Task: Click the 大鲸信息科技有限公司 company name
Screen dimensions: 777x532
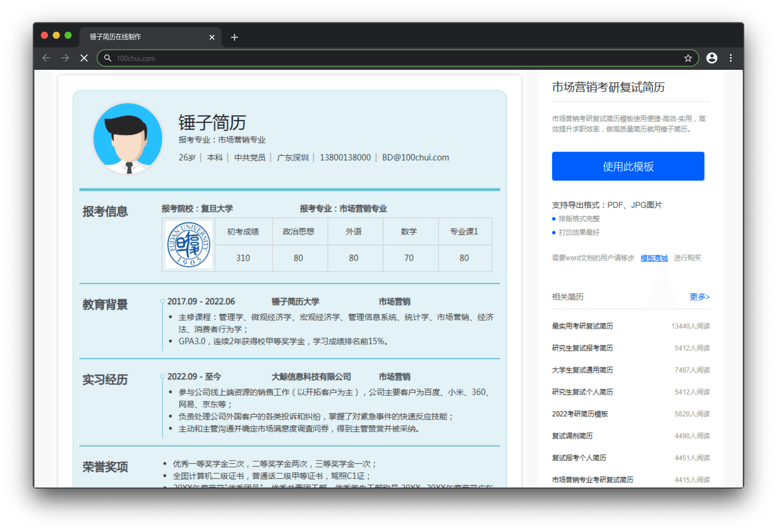Action: (311, 377)
